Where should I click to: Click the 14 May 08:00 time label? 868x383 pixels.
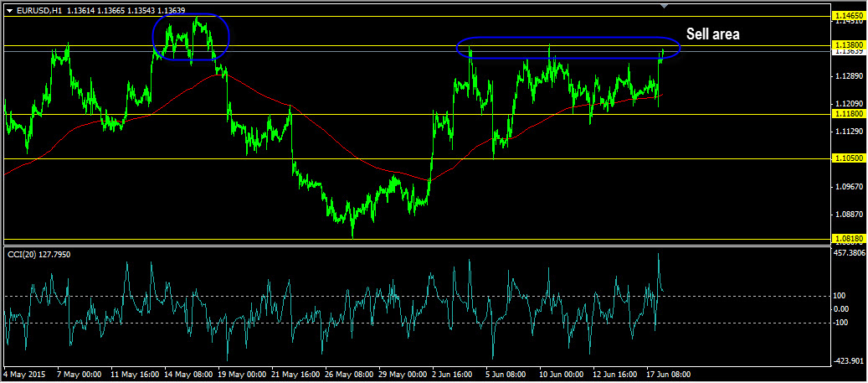click(x=187, y=375)
